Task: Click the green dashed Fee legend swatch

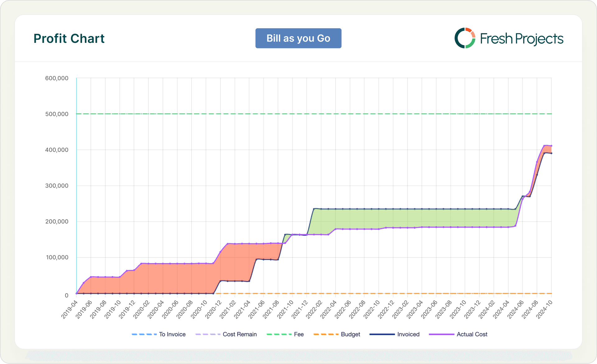Action: pyautogui.click(x=279, y=334)
